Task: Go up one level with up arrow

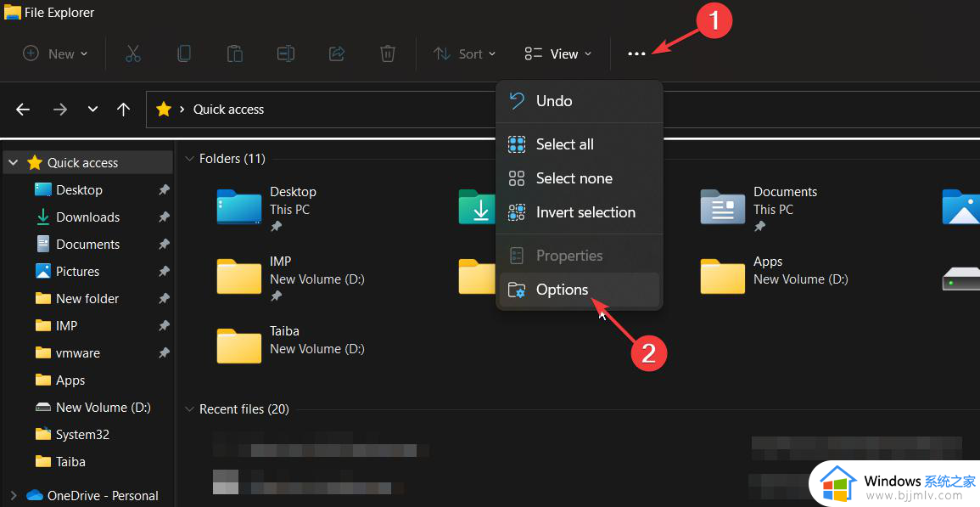Action: 124,110
